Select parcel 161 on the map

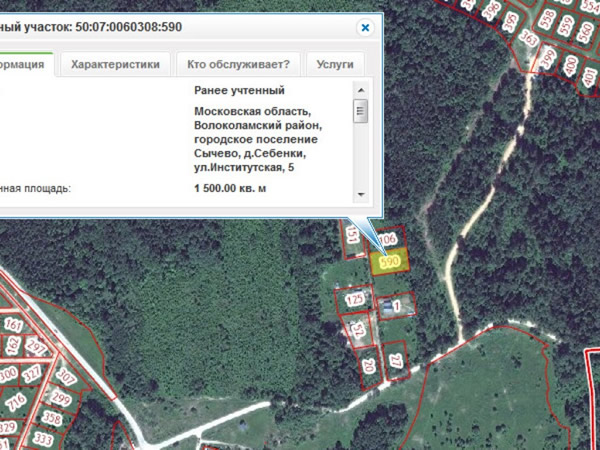pyautogui.click(x=13, y=325)
